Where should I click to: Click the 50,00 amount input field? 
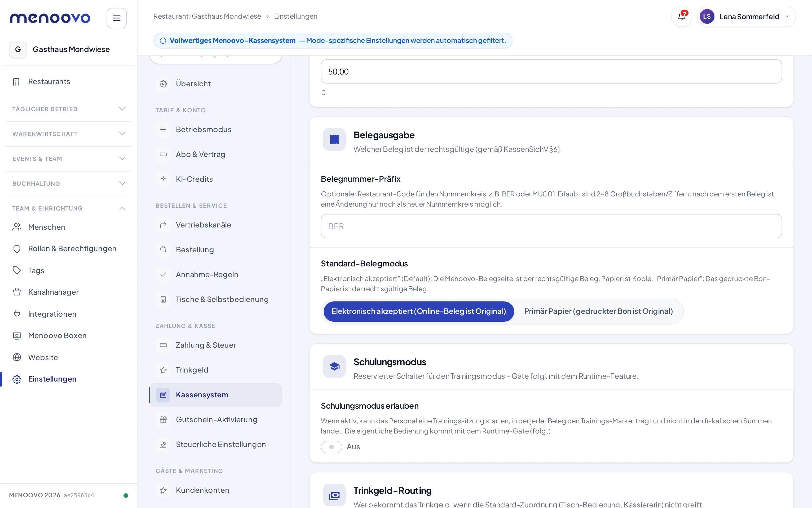tap(551, 72)
